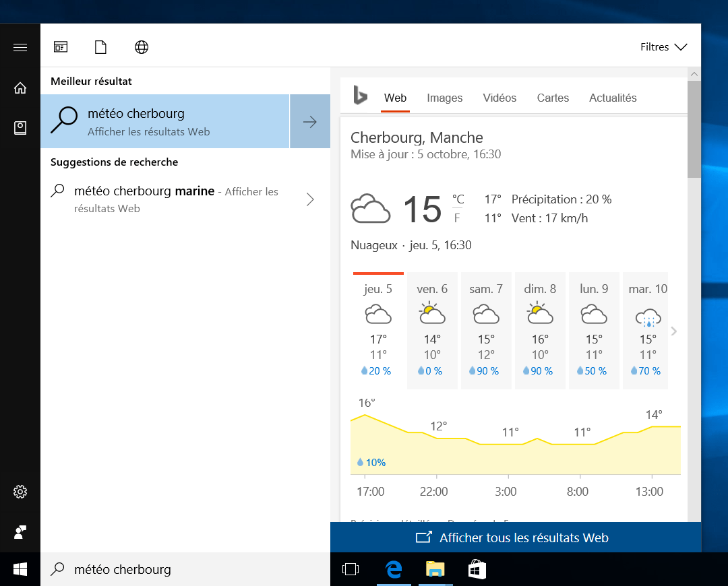Image resolution: width=728 pixels, height=586 pixels.
Task: Launch Microsoft Edge from the taskbar
Action: [x=394, y=569]
